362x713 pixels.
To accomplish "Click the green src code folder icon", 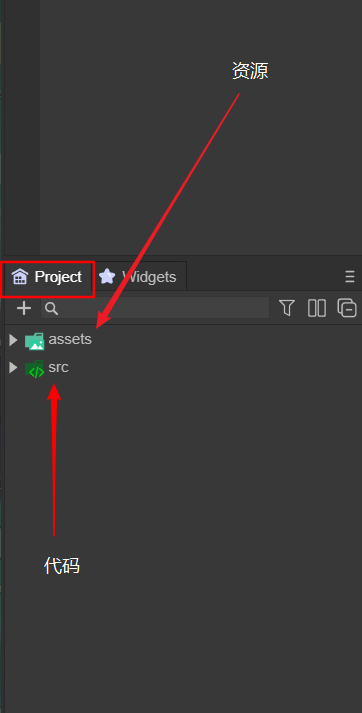I will click(35, 369).
